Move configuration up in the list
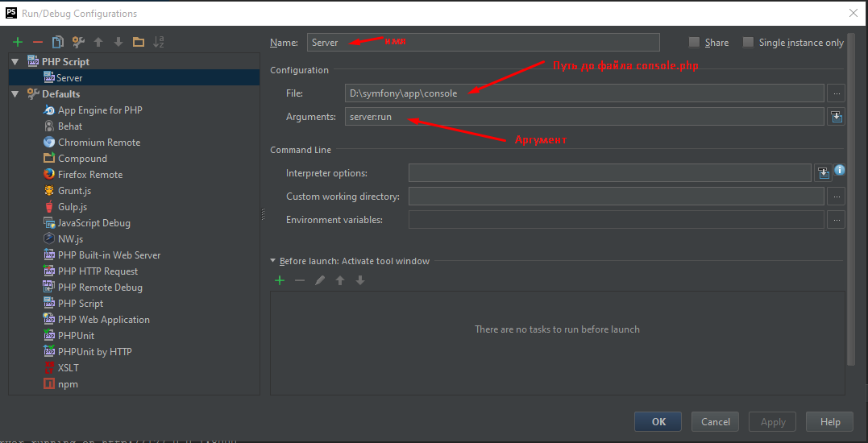 98,42
